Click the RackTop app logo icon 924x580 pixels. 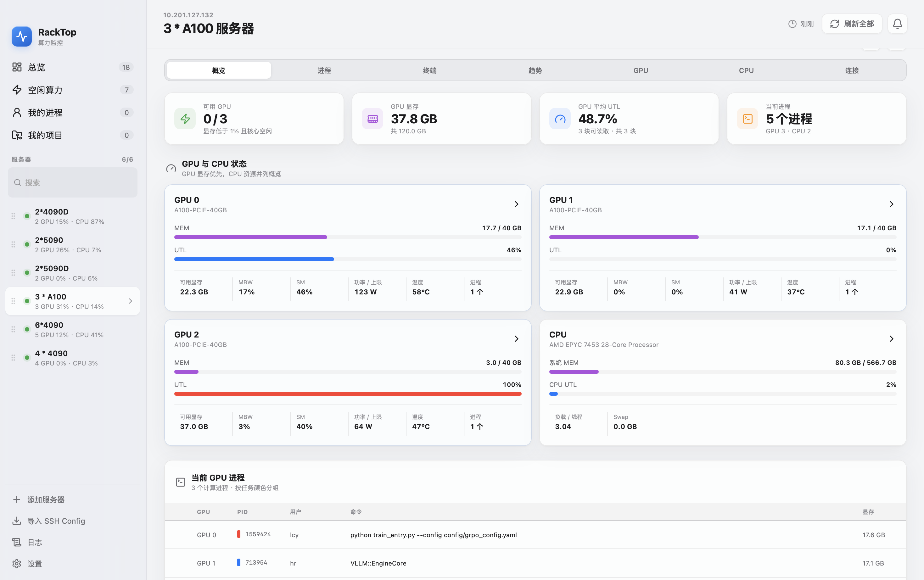pyautogui.click(x=21, y=36)
